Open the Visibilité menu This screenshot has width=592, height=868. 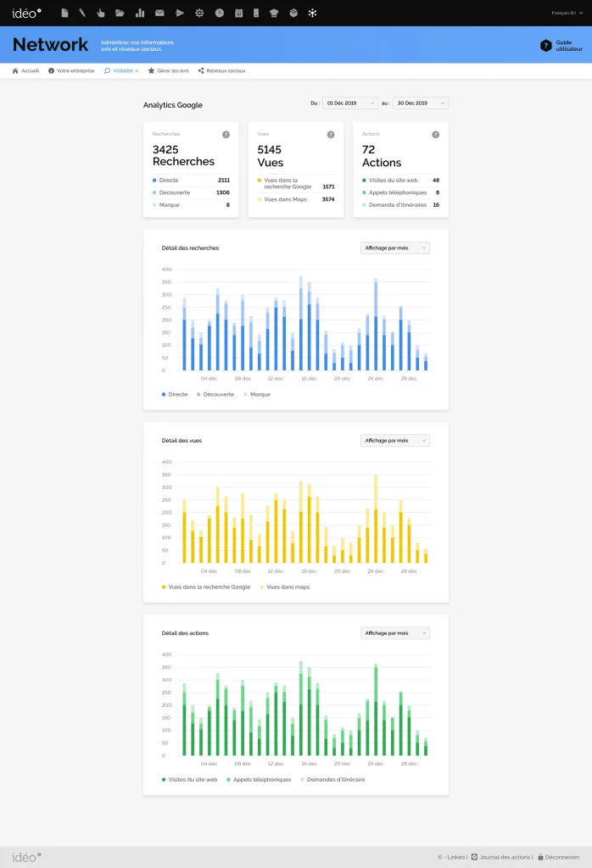121,70
